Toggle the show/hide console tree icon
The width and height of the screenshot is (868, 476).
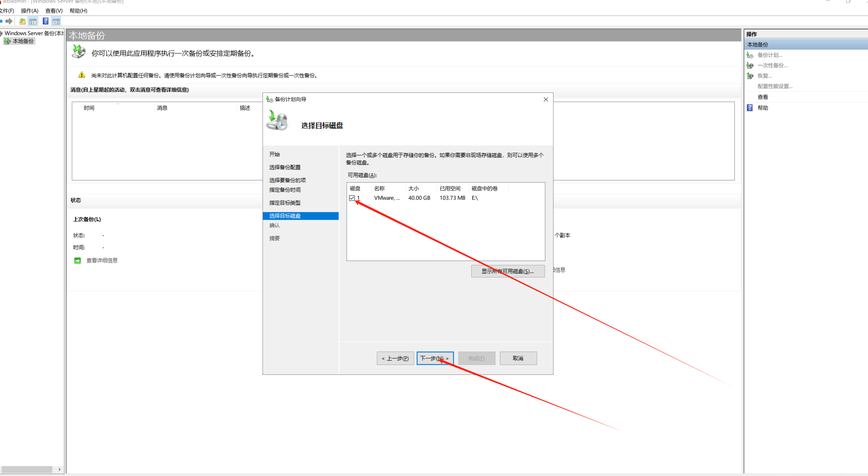point(33,21)
